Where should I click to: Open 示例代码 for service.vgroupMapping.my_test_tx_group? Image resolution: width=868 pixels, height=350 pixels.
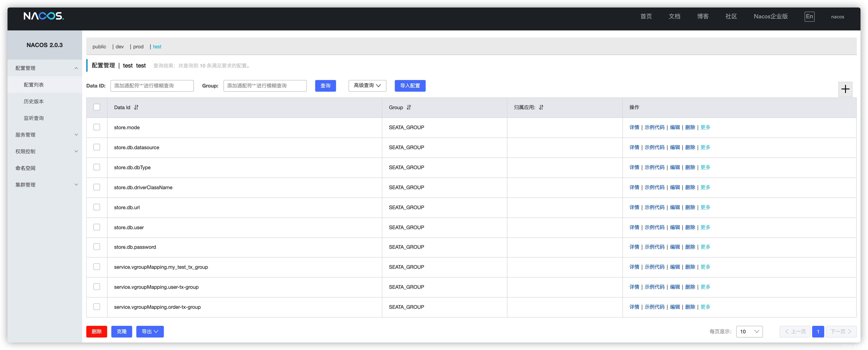point(654,267)
